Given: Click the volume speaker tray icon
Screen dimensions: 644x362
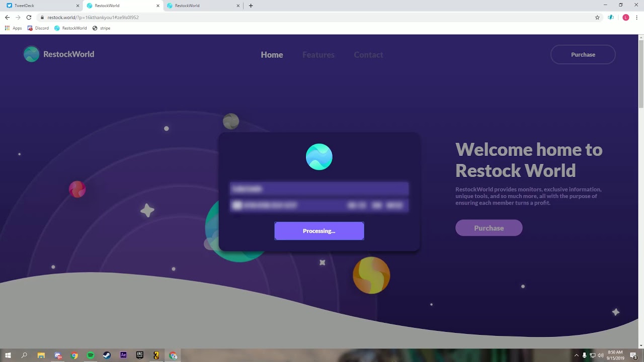Looking at the screenshot, I should tap(600, 355).
